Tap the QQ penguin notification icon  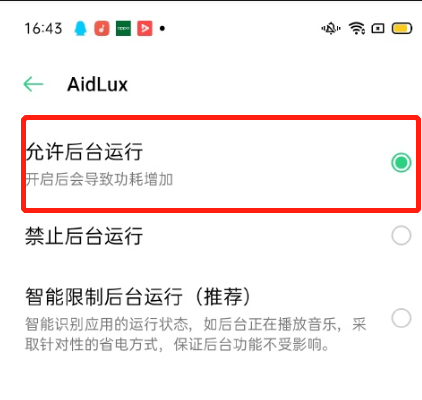point(80,28)
